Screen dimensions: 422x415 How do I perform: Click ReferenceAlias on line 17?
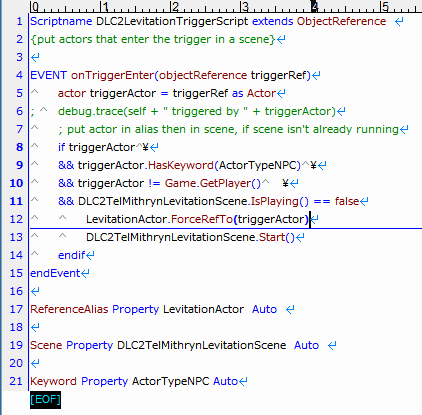pyautogui.click(x=69, y=309)
